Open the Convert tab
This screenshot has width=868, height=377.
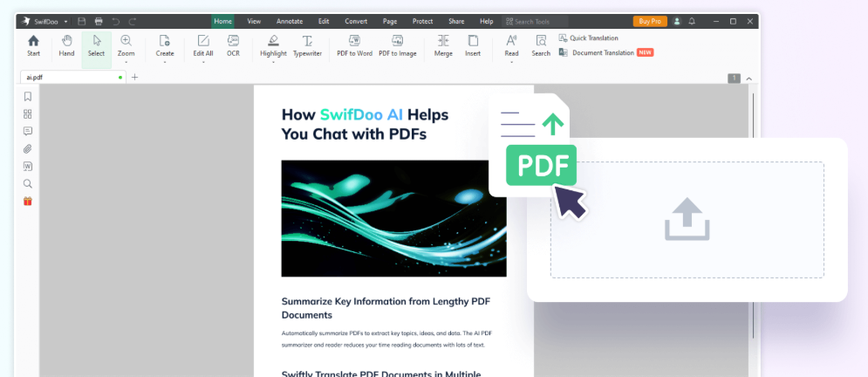tap(356, 22)
